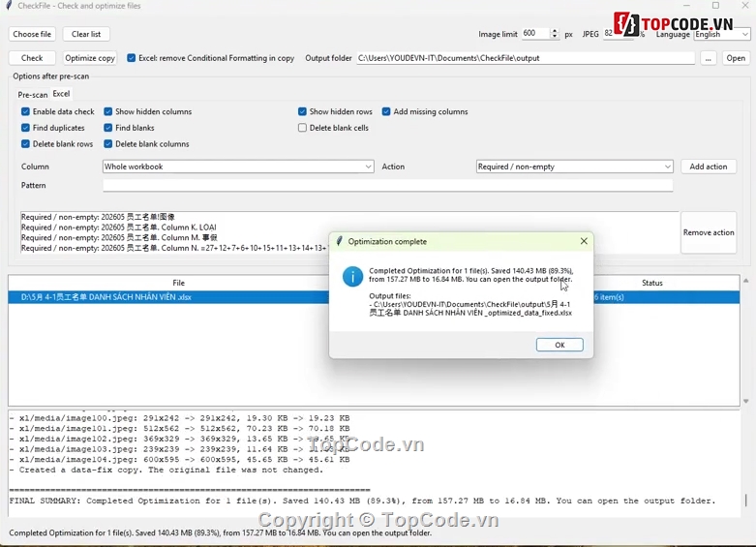756x547 pixels.
Task: Open the output folder with Open button
Action: click(x=736, y=58)
